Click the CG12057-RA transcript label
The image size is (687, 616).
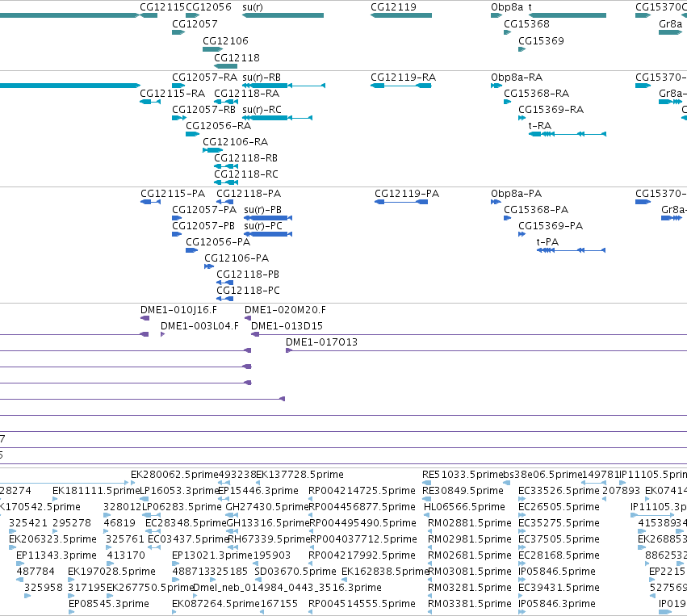[x=204, y=78]
